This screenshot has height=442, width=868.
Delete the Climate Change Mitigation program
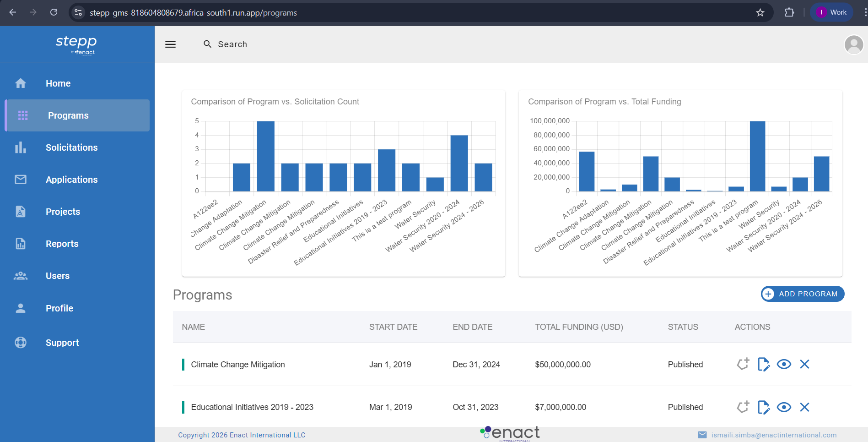pyautogui.click(x=804, y=364)
